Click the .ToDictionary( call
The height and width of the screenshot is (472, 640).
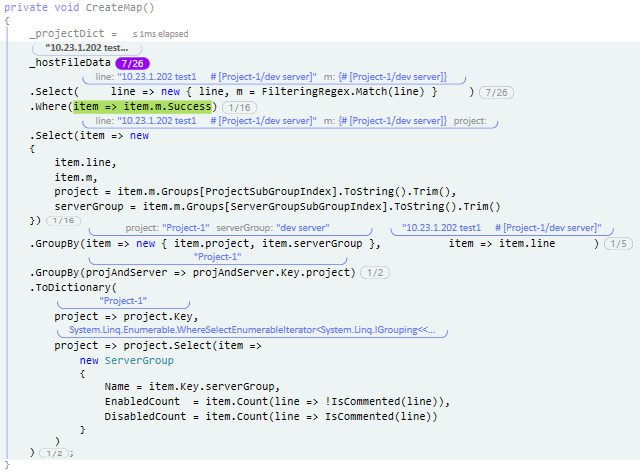pos(73,287)
